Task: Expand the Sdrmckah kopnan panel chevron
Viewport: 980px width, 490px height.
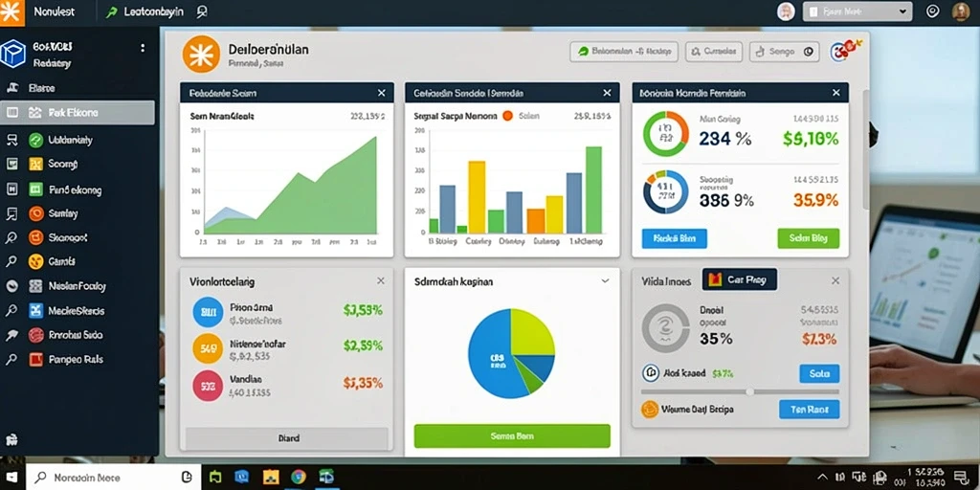Action: click(605, 281)
